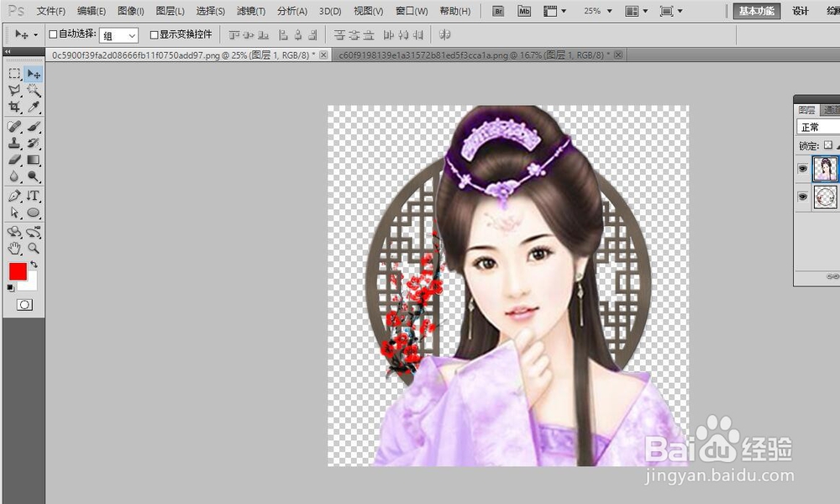The height and width of the screenshot is (504, 840).
Task: Select the Rectangular Marquee tool
Action: tap(14, 73)
